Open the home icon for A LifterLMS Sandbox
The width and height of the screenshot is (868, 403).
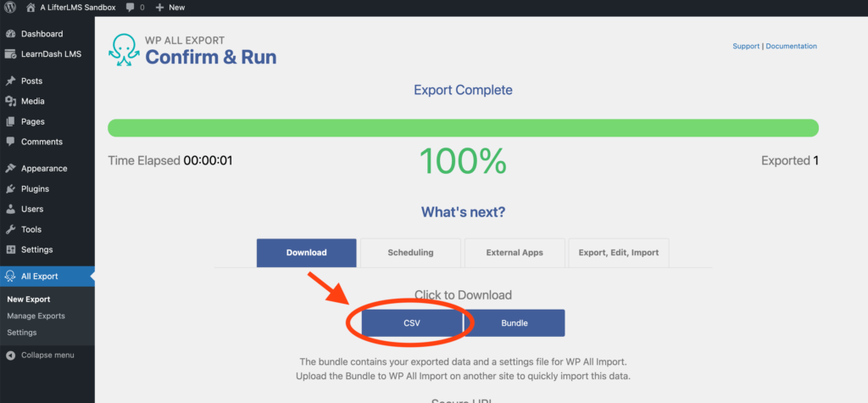(x=31, y=8)
